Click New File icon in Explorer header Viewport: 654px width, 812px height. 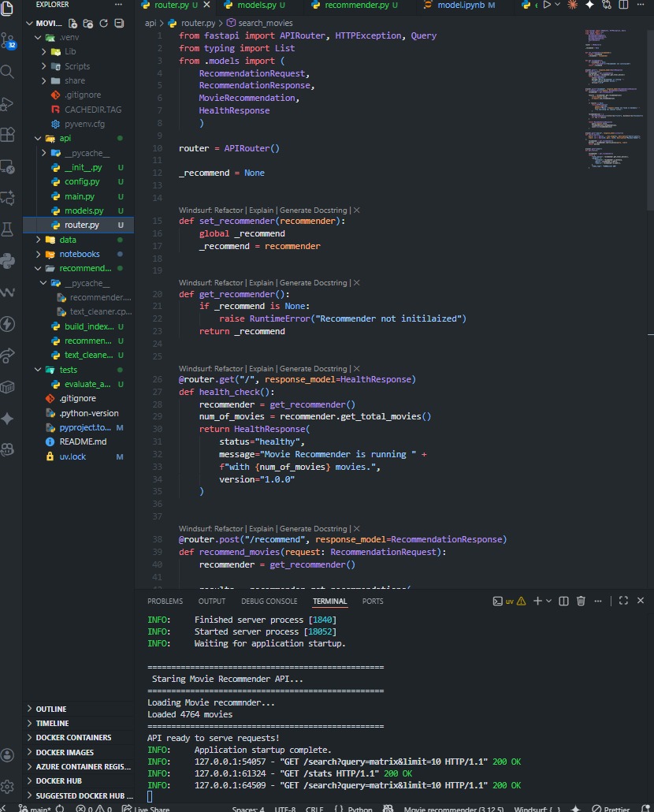click(73, 24)
